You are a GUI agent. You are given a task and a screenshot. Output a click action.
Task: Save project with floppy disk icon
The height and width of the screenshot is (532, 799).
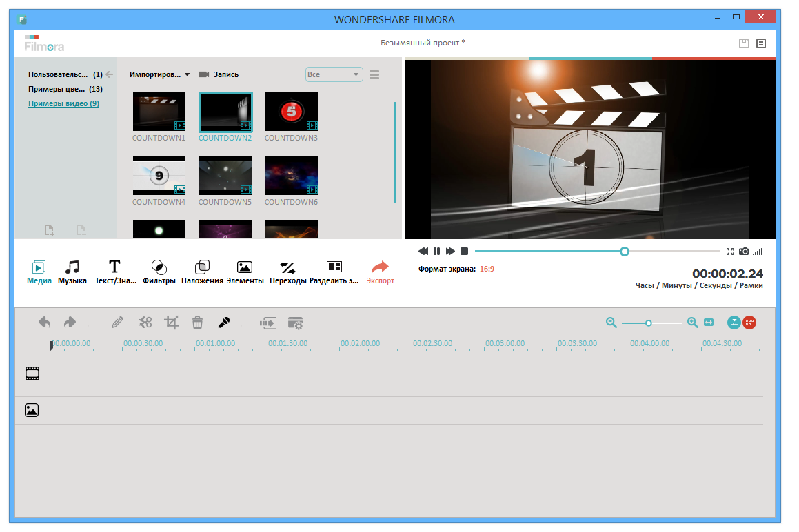tap(744, 43)
